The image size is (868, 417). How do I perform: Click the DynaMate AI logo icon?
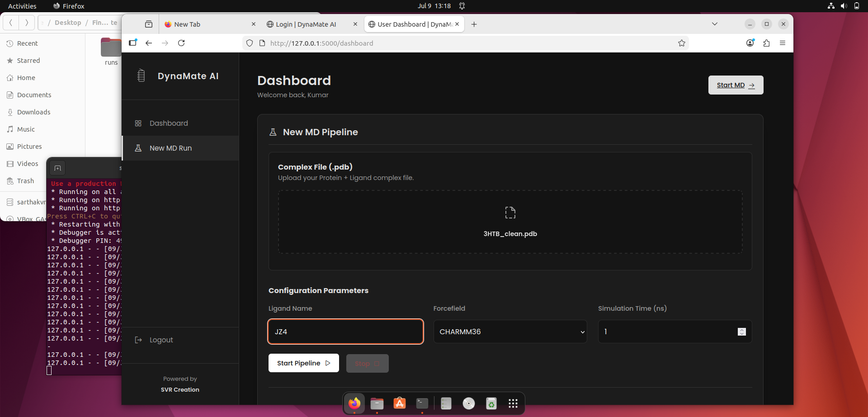(141, 76)
